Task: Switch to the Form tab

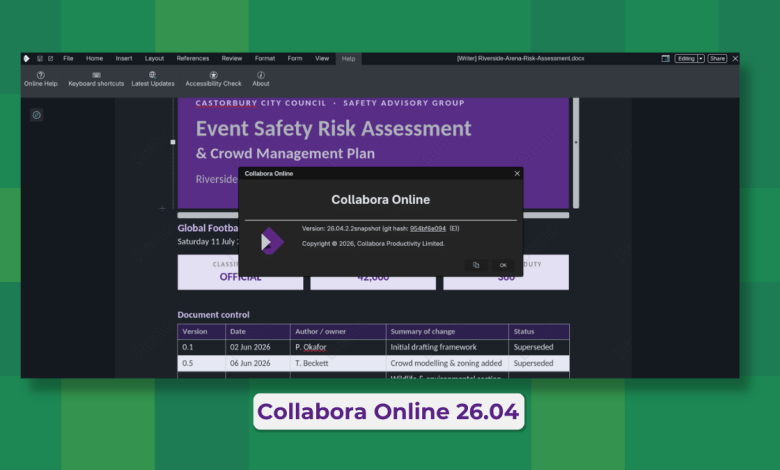Action: 294,59
